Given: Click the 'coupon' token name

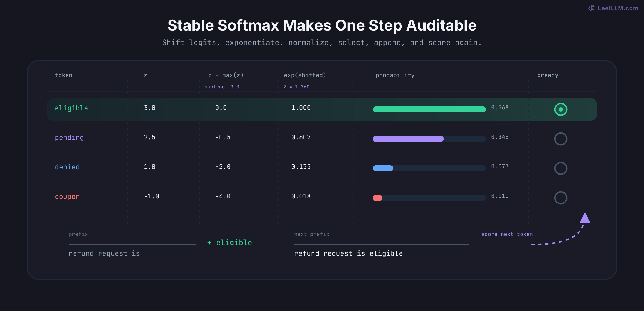Looking at the screenshot, I should (x=67, y=197).
